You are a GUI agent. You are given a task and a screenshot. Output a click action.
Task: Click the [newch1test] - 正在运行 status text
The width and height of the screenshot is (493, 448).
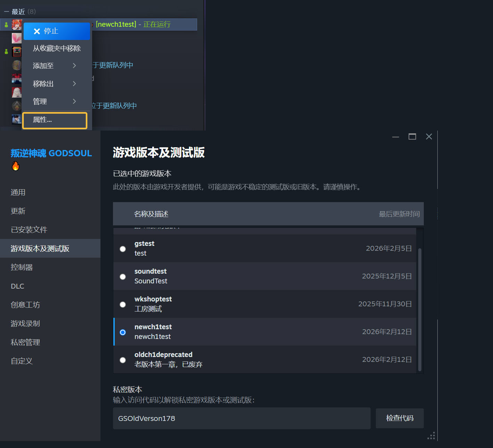point(133,24)
